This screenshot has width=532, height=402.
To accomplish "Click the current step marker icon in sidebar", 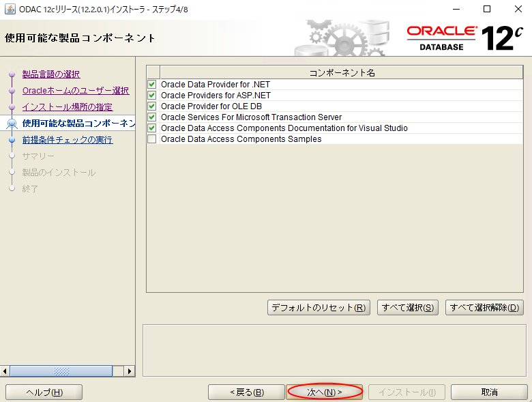I will click(x=12, y=124).
